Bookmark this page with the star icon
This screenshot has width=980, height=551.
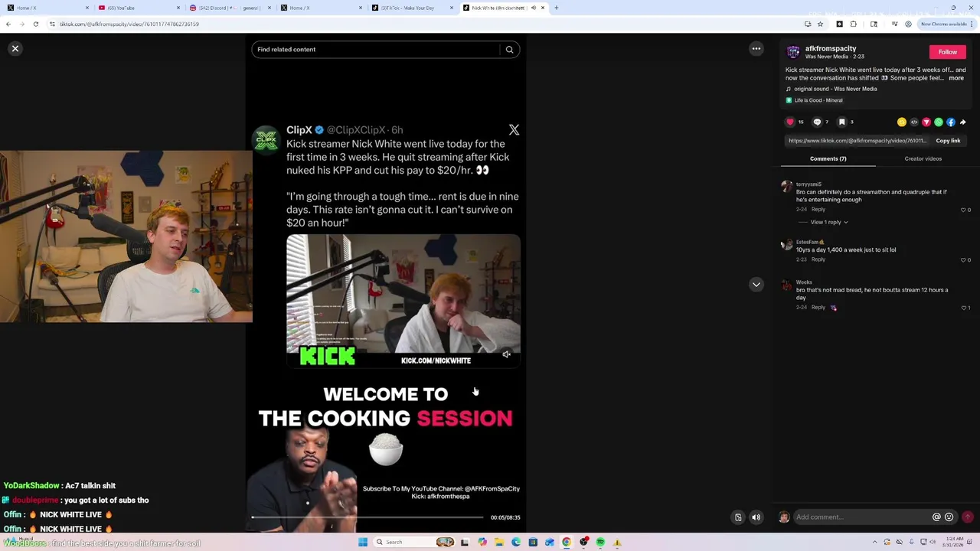820,24
